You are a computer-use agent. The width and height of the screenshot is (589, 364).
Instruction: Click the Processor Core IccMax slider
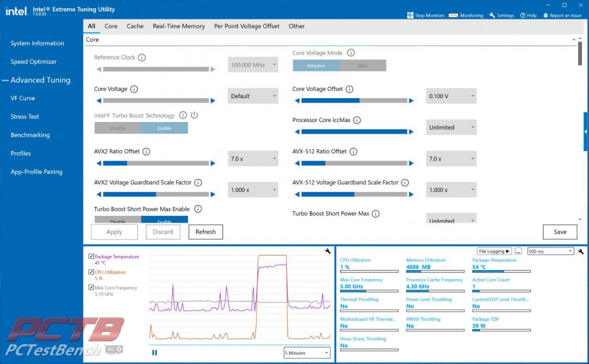(x=354, y=132)
